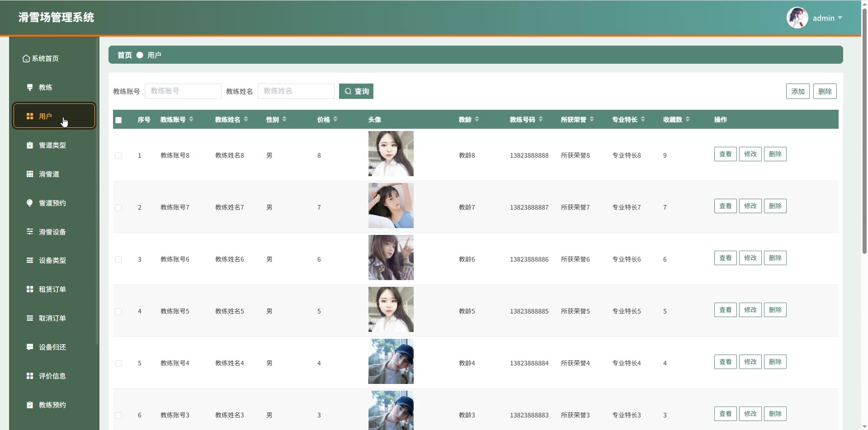The height and width of the screenshot is (430, 868).
Task: Click the top 删除 batch button
Action: pos(825,91)
